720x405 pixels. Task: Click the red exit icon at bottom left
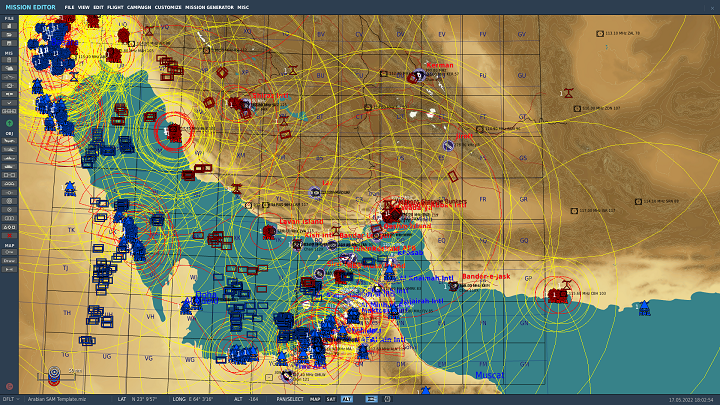[9, 386]
